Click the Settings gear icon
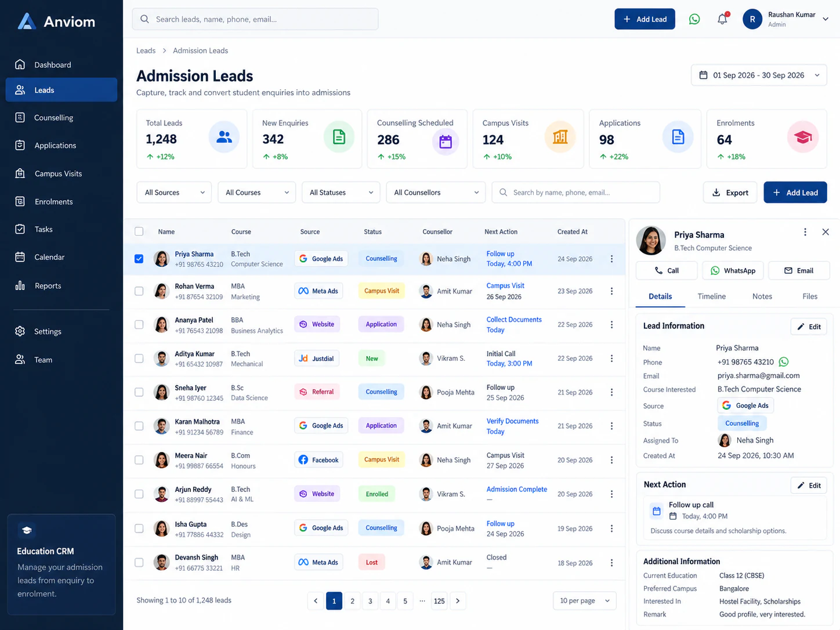This screenshot has width=840, height=630. pyautogui.click(x=20, y=331)
